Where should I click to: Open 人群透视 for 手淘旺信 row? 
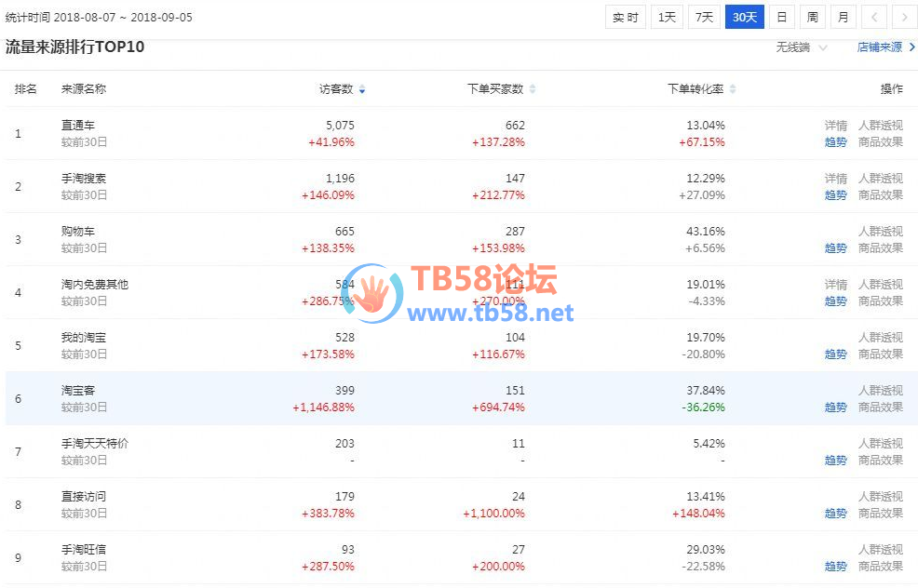click(881, 550)
